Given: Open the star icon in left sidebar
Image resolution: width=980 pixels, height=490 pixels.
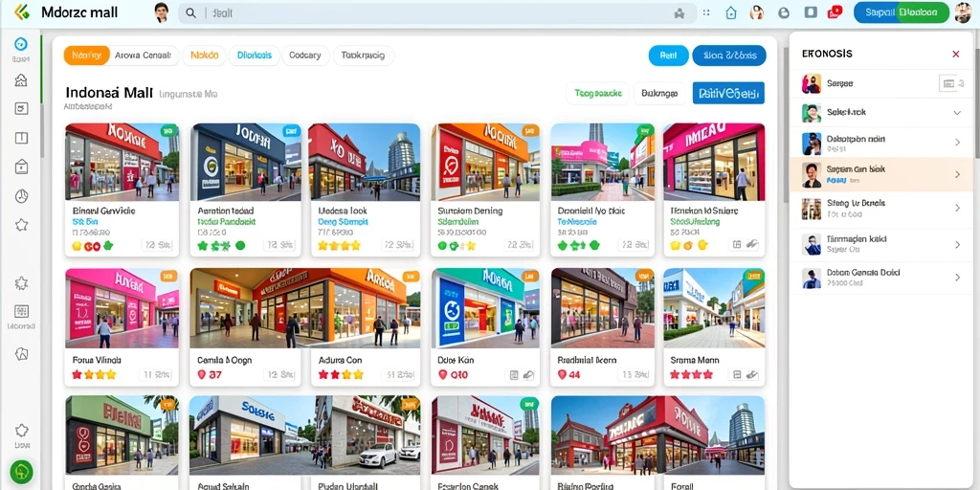Looking at the screenshot, I should [x=21, y=225].
